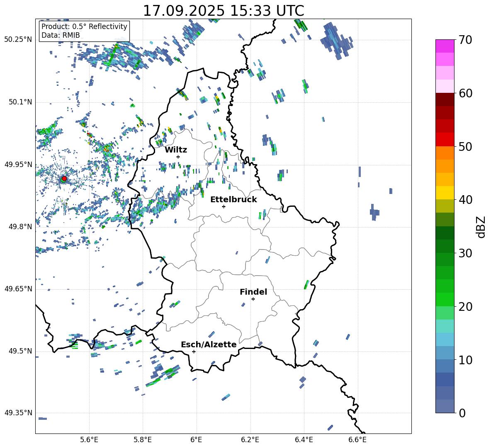Click the 6.6°E longitude label

(x=357, y=440)
